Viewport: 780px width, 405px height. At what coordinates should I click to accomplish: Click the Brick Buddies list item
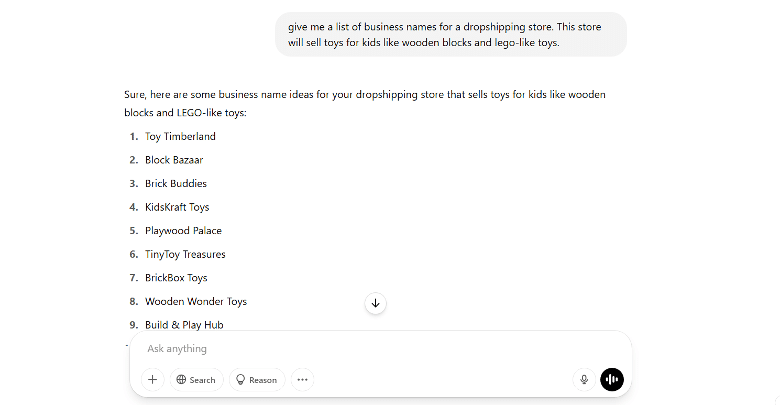(176, 184)
